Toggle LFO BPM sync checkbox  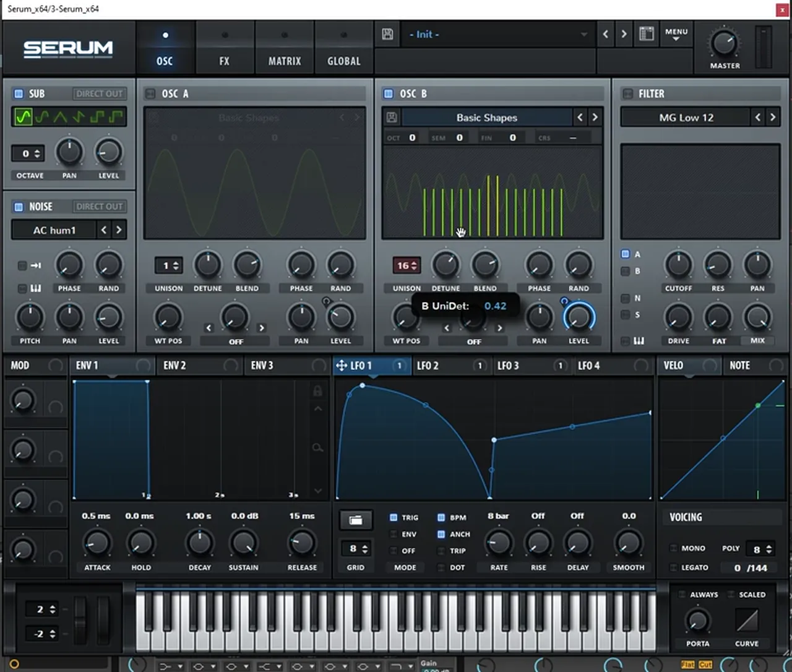click(x=441, y=517)
